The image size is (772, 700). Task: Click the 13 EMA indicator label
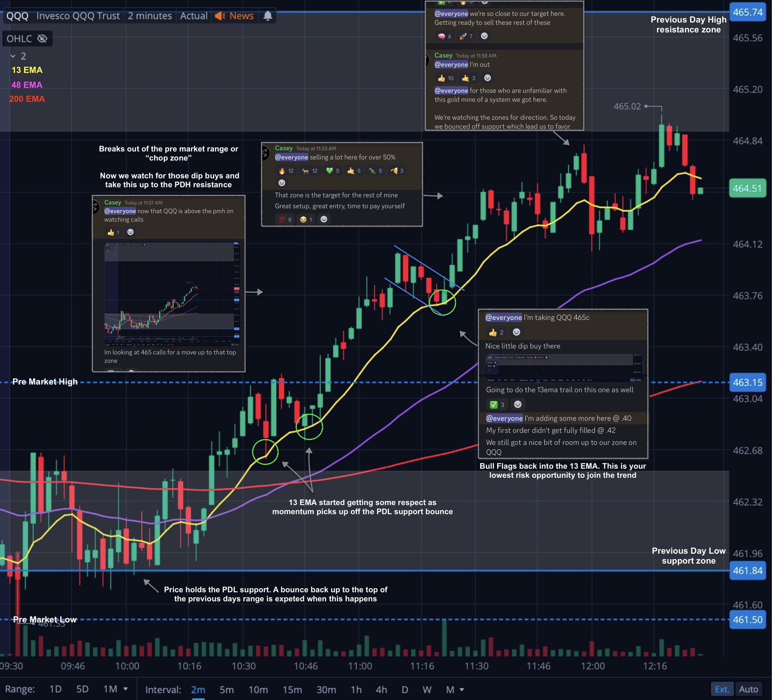tap(27, 70)
